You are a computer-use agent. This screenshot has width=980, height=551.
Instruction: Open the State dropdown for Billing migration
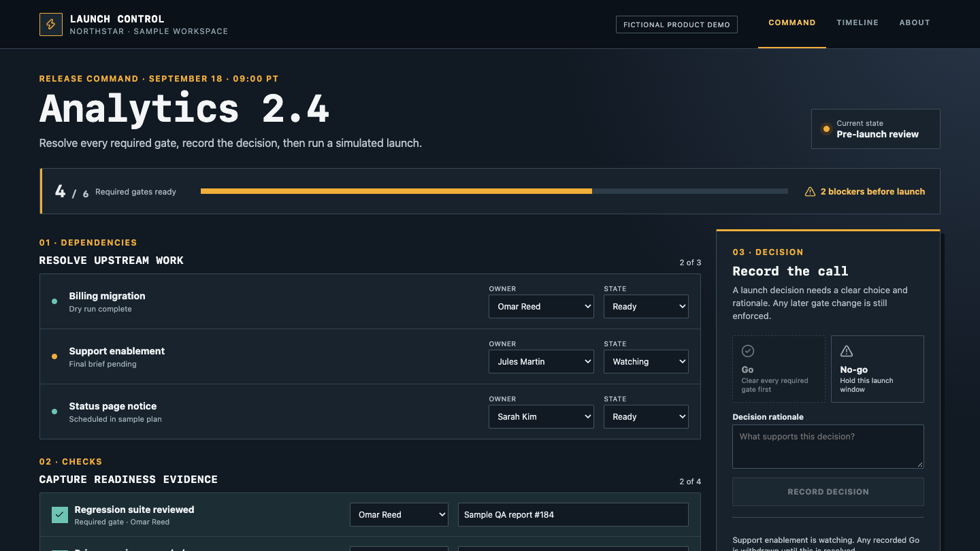tap(646, 306)
